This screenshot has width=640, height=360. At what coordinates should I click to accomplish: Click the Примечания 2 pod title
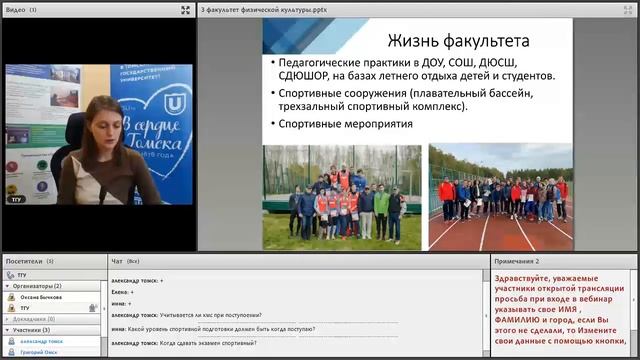pos(517,261)
